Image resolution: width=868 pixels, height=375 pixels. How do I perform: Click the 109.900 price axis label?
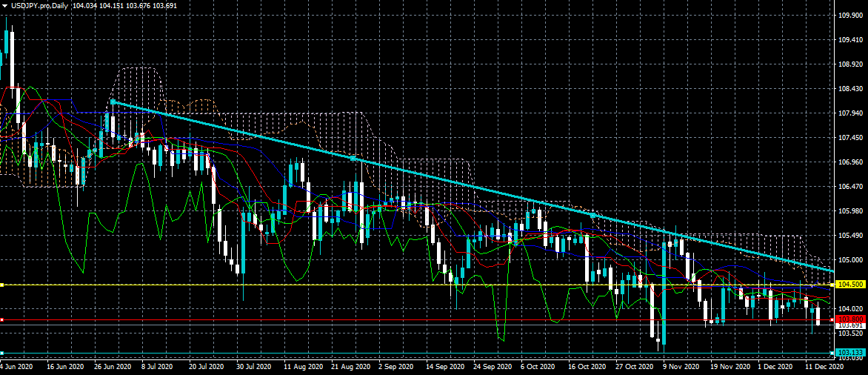(849, 16)
